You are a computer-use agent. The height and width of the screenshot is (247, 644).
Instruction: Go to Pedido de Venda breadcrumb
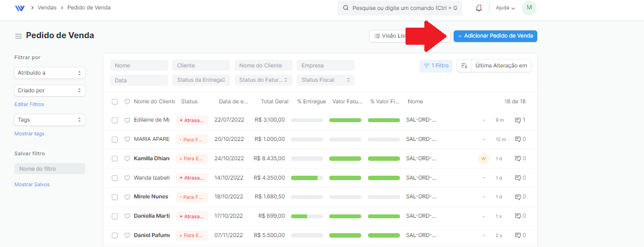(x=89, y=7)
